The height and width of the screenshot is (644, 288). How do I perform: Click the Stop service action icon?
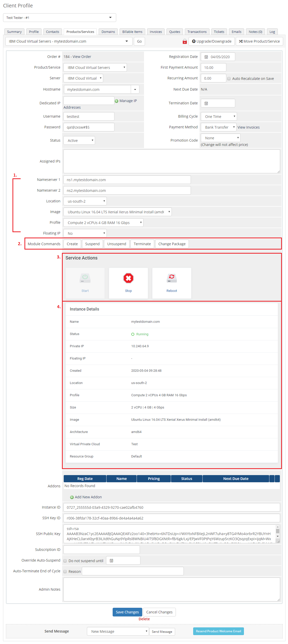pyautogui.click(x=128, y=278)
